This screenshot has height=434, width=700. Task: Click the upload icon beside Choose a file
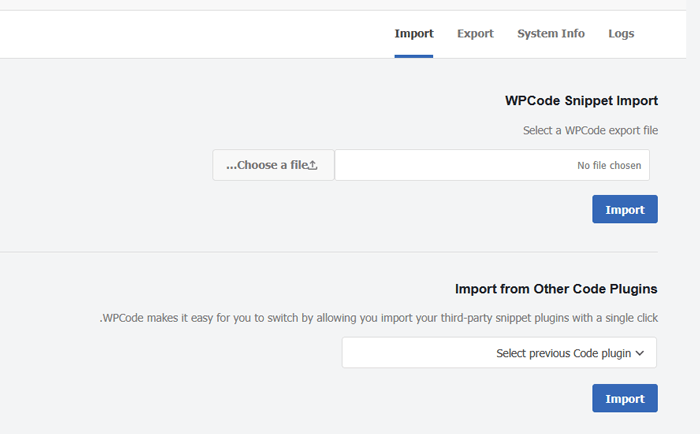point(313,165)
